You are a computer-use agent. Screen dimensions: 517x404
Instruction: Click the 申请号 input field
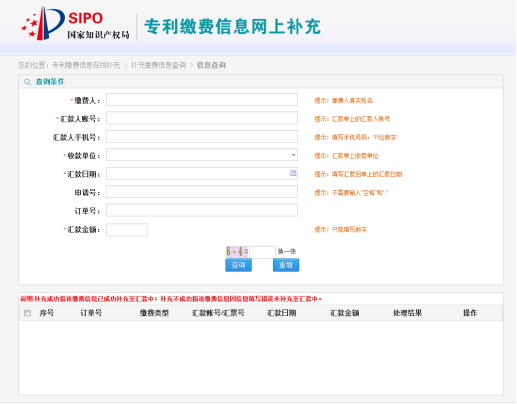202,192
